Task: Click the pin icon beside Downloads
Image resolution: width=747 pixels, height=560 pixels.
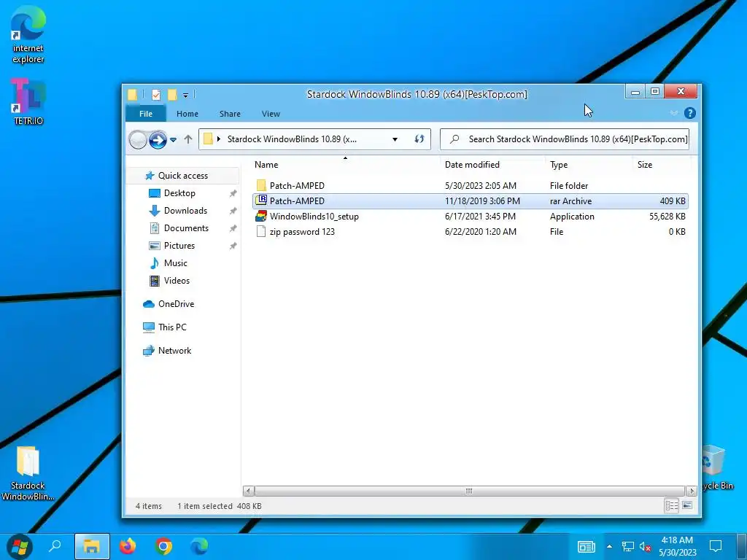Action: point(233,211)
